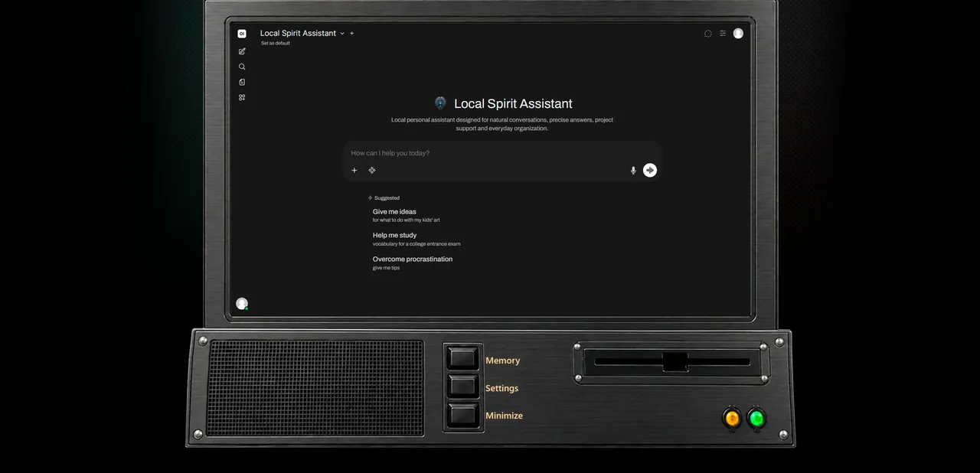The image size is (980, 473).
Task: Click the Set as default link
Action: [x=275, y=43]
